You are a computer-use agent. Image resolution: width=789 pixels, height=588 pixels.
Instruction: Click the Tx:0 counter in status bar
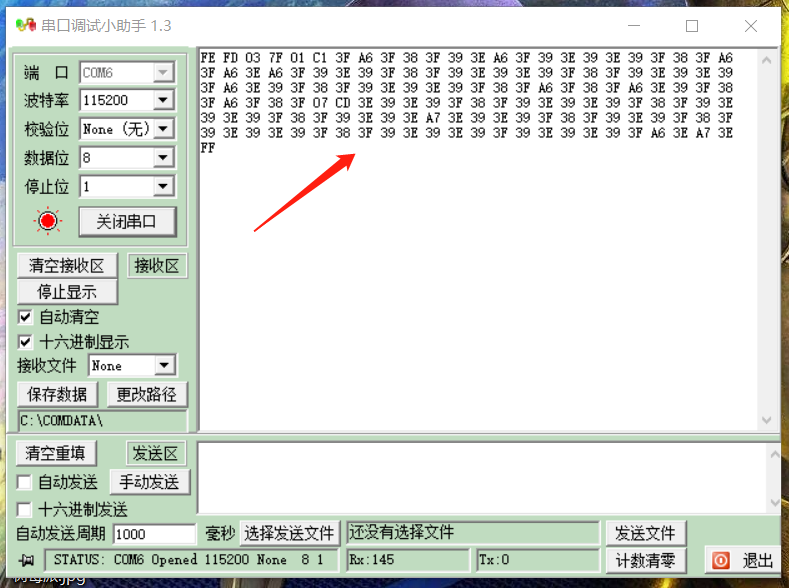tap(538, 560)
